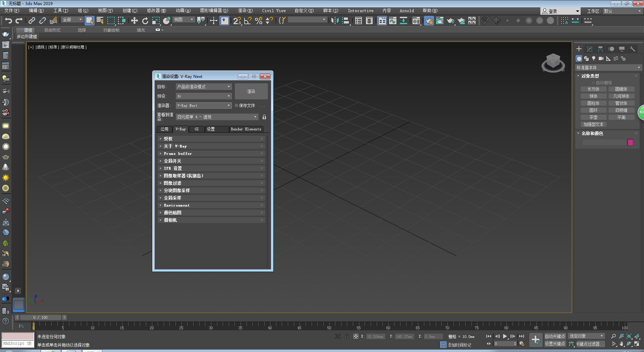Toggle the selection lock icon in status bar
Screen dimensions: 644x352
coord(347,336)
